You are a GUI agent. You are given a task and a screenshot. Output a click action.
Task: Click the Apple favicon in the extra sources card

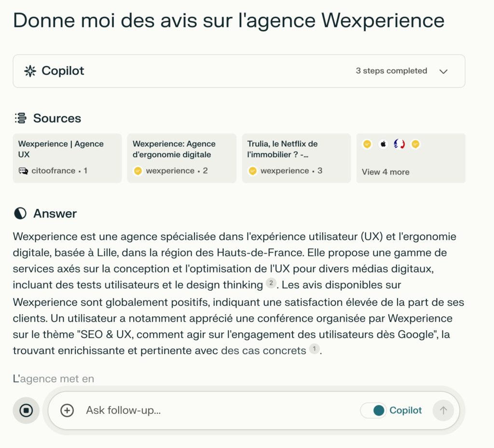pyautogui.click(x=383, y=144)
